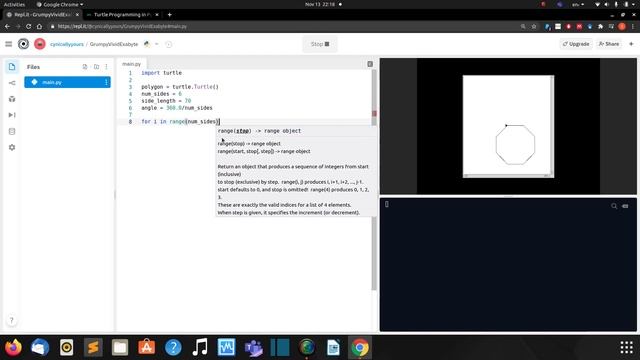
Task: Click 'polygon = turtle.Turtle()' code line
Action: click(180, 87)
